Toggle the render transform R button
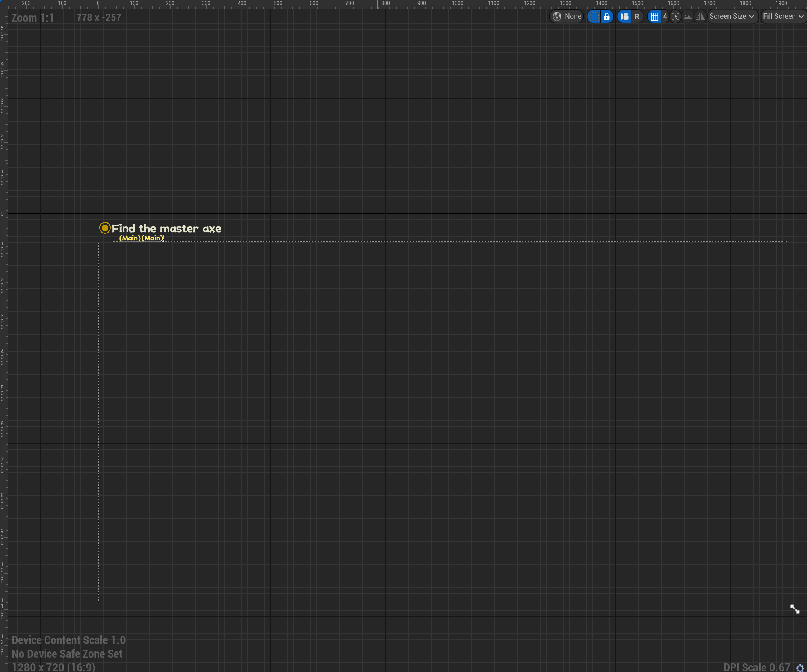This screenshot has width=807, height=672. 637,17
